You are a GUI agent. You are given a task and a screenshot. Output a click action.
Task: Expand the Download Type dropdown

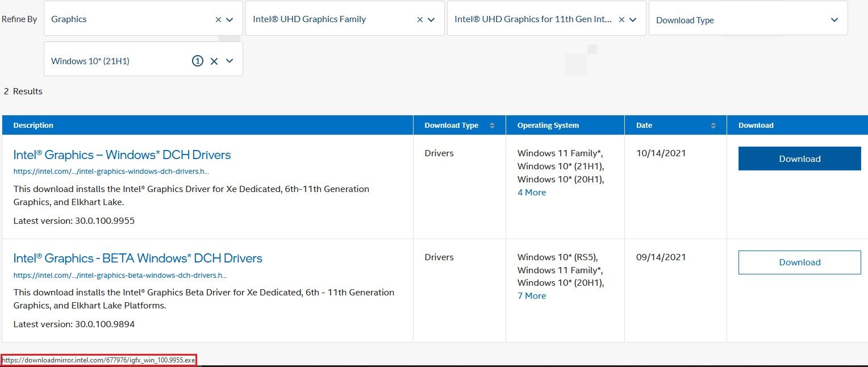click(x=834, y=19)
